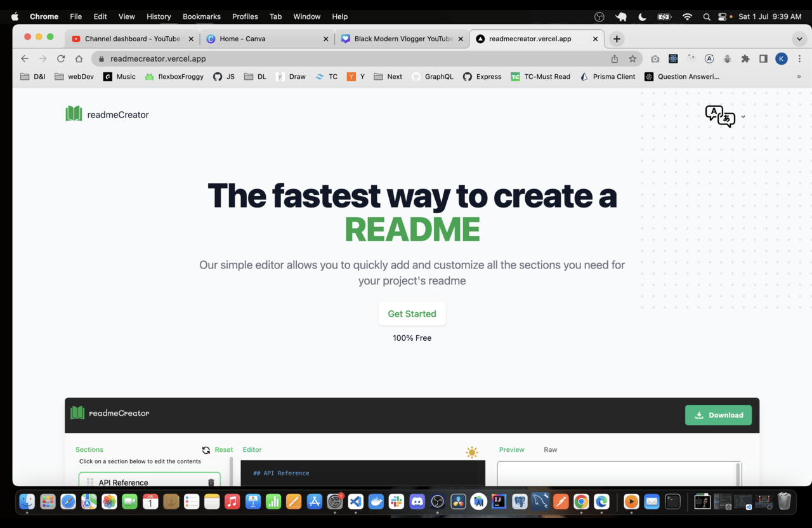Open macOS Control Center icon
812x528 pixels.
(723, 16)
